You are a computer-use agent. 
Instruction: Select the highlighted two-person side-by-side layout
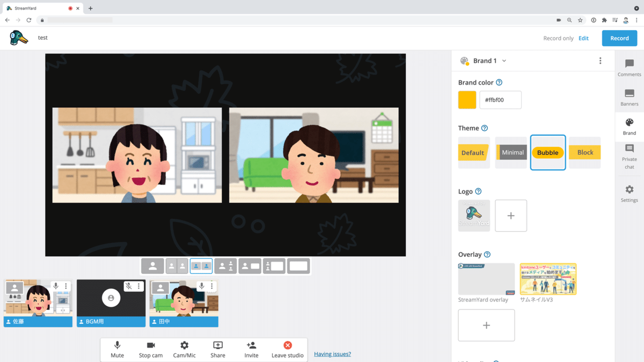tap(201, 265)
